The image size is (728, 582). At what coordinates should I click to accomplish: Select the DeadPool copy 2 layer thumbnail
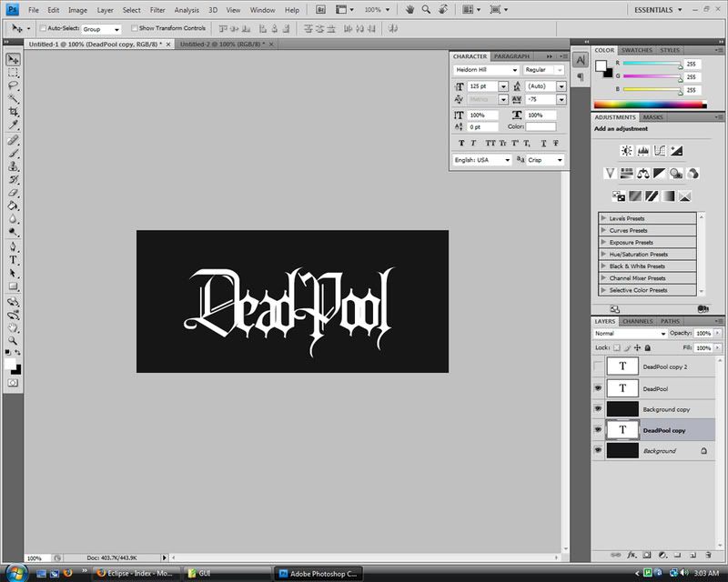(x=622, y=366)
